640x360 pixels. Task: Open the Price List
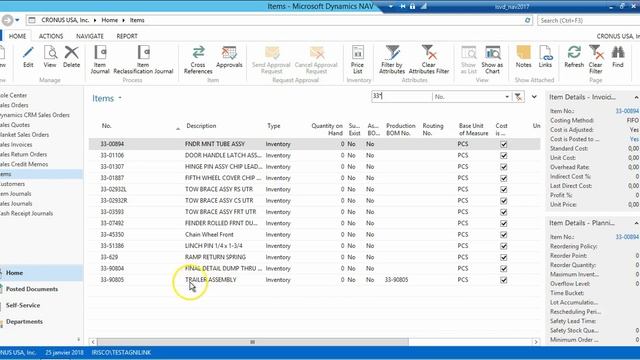click(358, 60)
